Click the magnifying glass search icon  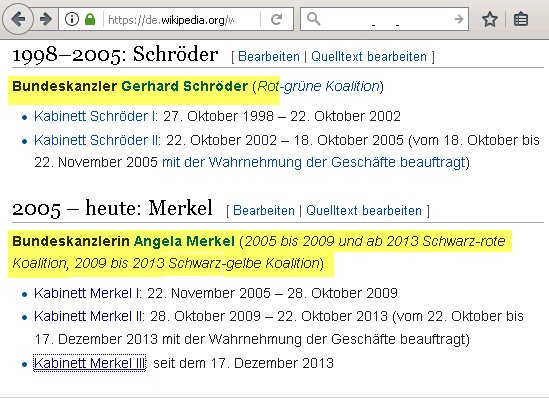click(313, 19)
